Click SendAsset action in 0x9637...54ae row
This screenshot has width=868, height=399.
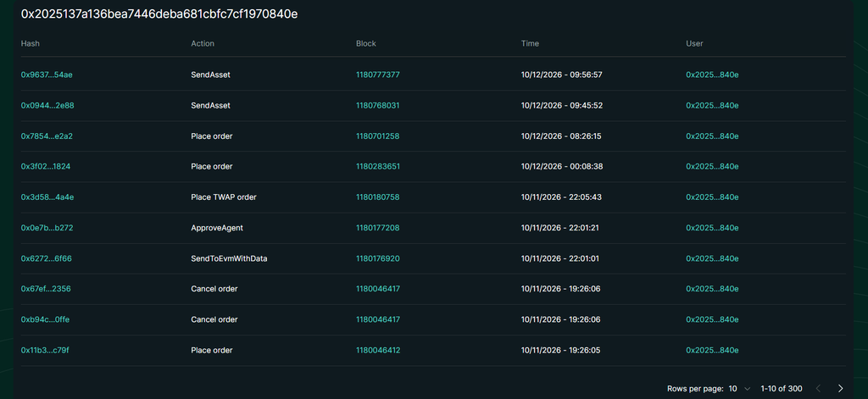[210, 75]
